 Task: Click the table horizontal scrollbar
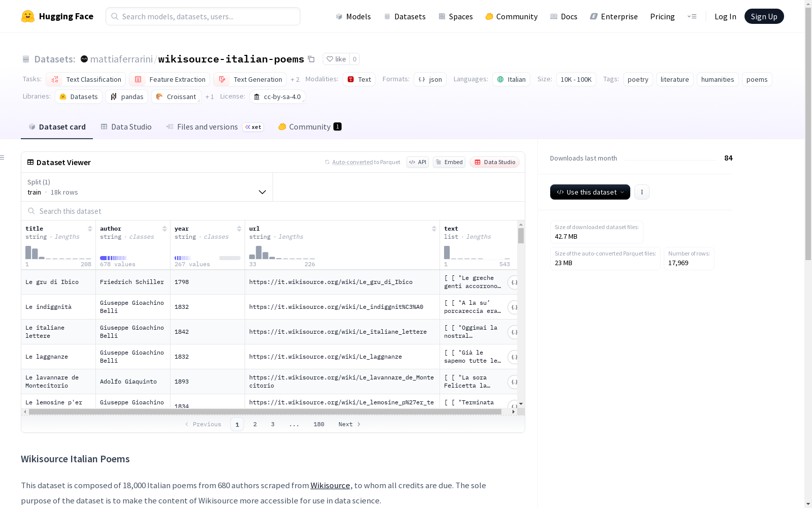pos(265,411)
